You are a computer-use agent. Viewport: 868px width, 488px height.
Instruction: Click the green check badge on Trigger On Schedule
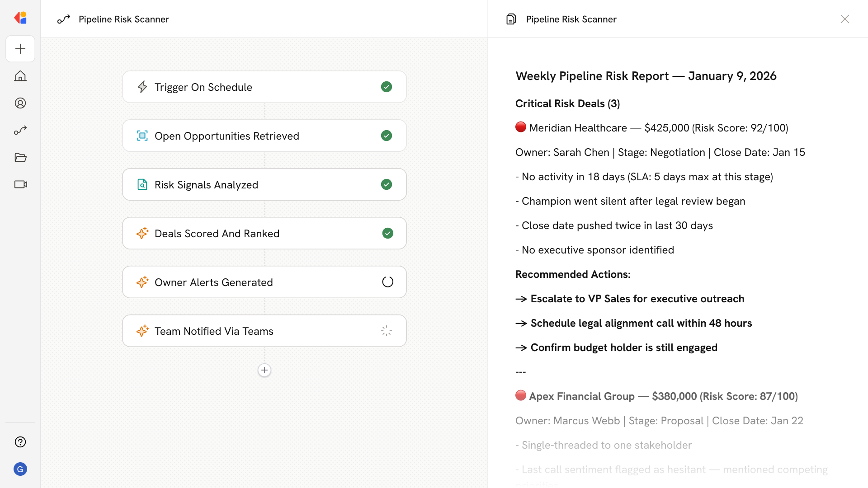[x=387, y=87]
